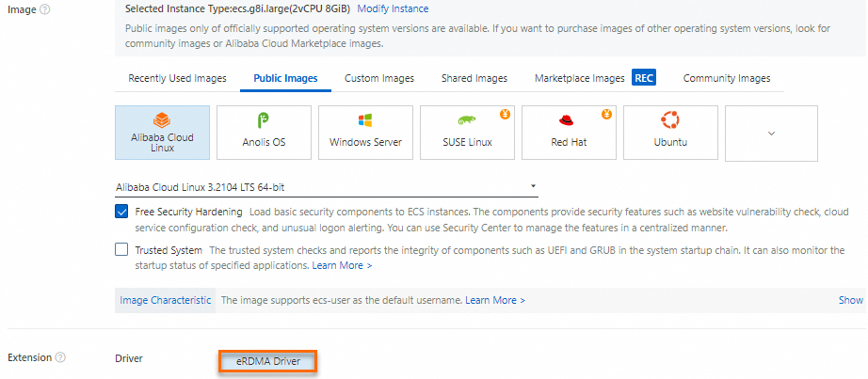868x379 pixels.
Task: Click the Image Characteristic label
Action: pos(166,300)
